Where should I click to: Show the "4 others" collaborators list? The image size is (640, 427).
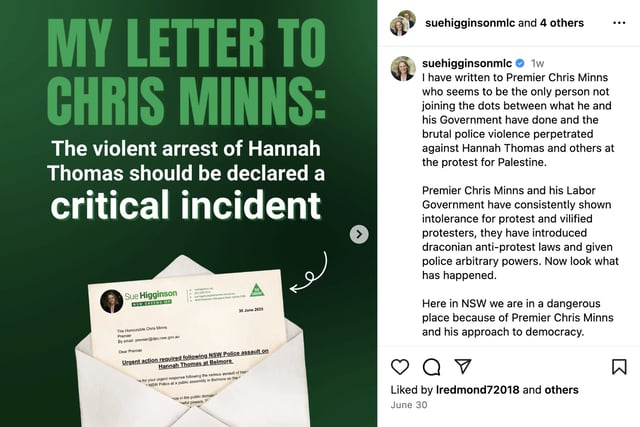pos(562,23)
